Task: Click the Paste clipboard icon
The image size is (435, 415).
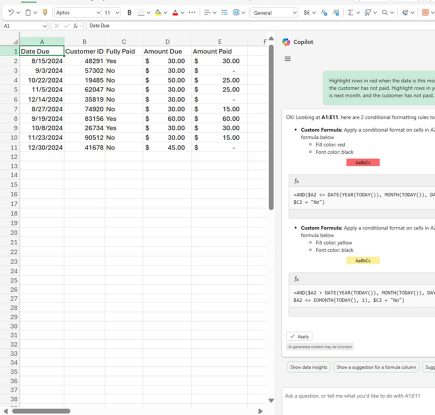Action: click(28, 13)
